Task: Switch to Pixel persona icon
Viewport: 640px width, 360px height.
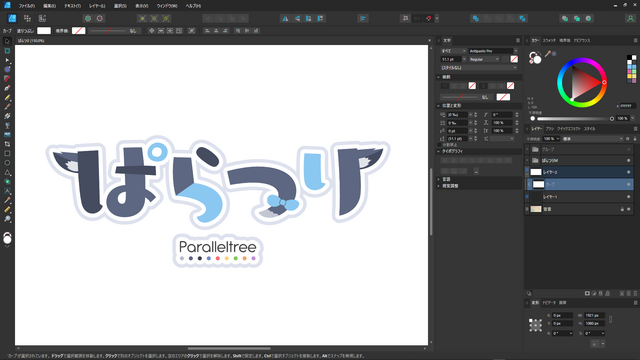Action: click(x=27, y=18)
